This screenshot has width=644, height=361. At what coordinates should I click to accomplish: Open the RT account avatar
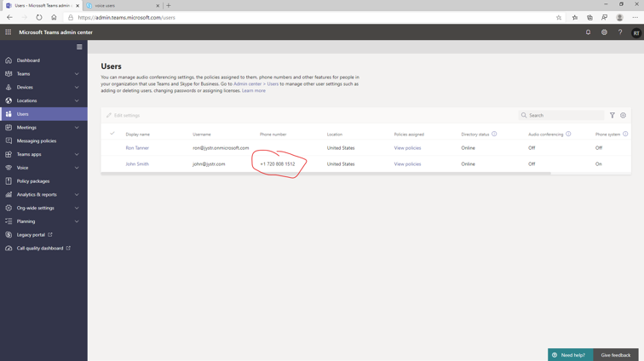636,33
